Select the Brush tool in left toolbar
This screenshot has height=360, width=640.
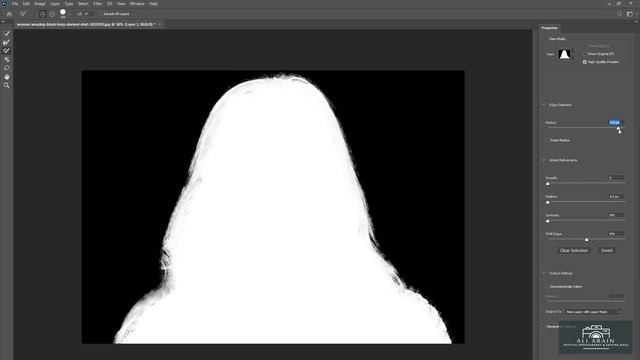click(x=7, y=51)
